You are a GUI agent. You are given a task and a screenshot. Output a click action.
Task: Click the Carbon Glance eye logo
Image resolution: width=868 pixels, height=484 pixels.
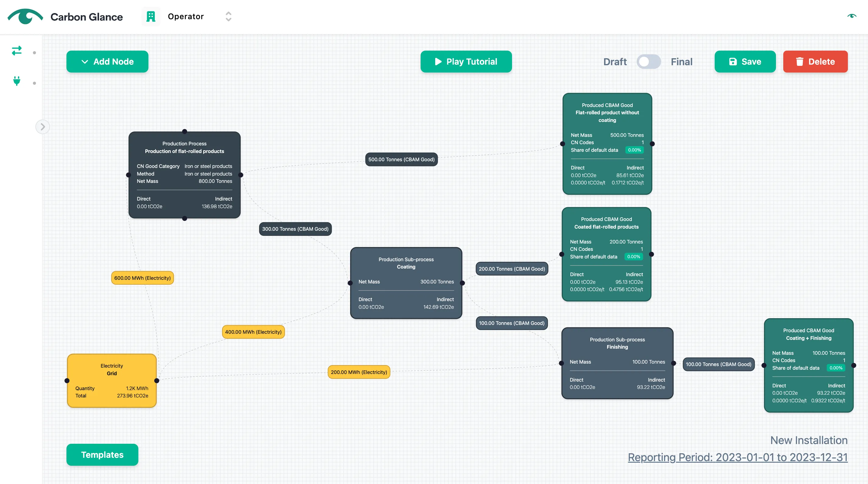[25, 16]
